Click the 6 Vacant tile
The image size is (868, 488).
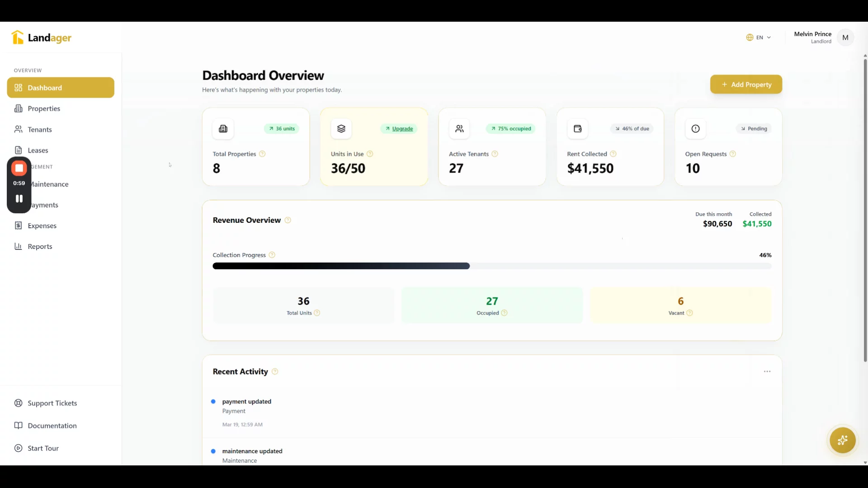pos(680,305)
